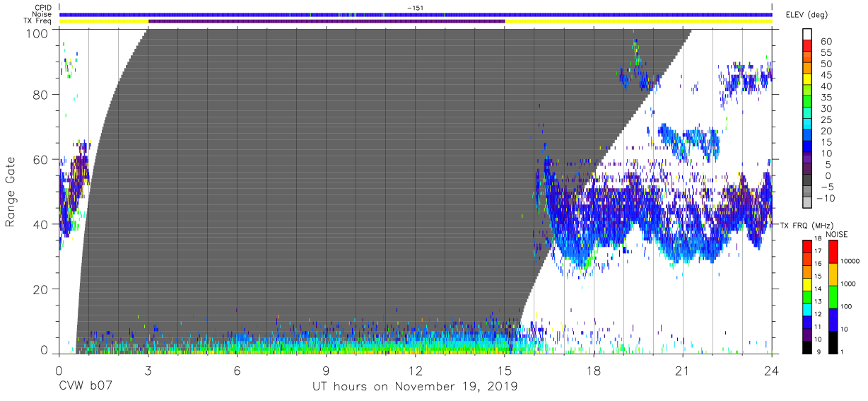Click the -5 label on the ELEV colorbar

pyautogui.click(x=828, y=186)
